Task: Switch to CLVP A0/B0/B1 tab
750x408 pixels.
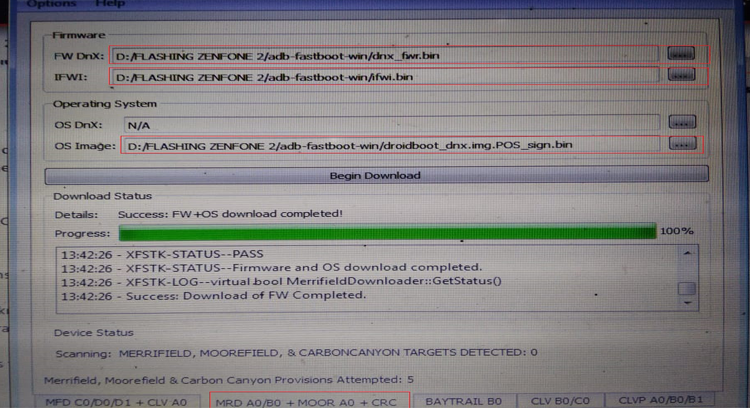Action: (x=661, y=400)
